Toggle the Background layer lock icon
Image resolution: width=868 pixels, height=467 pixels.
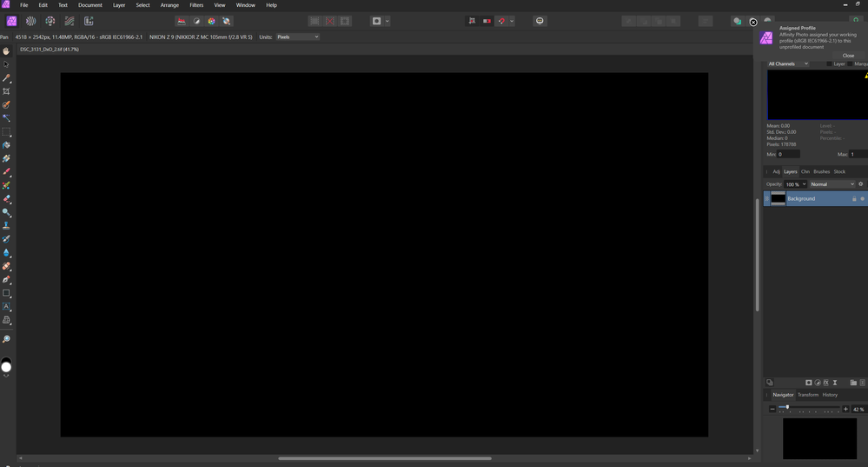pyautogui.click(x=854, y=199)
